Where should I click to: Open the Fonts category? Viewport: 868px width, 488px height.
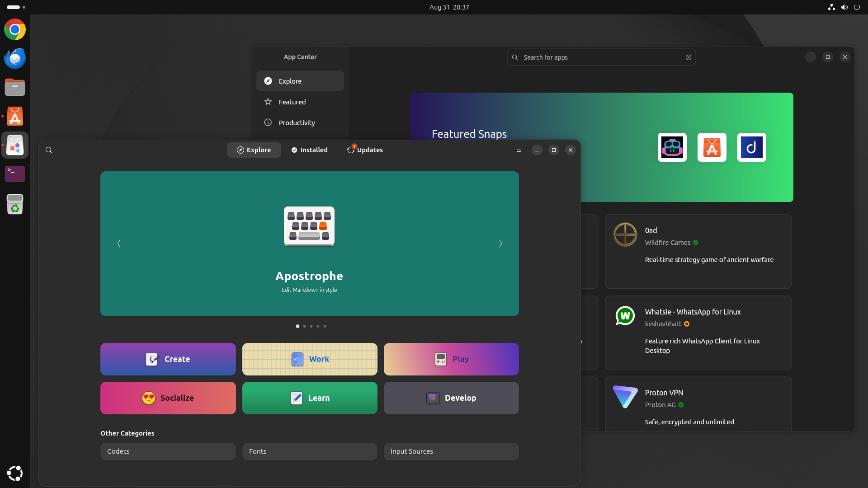coord(310,451)
